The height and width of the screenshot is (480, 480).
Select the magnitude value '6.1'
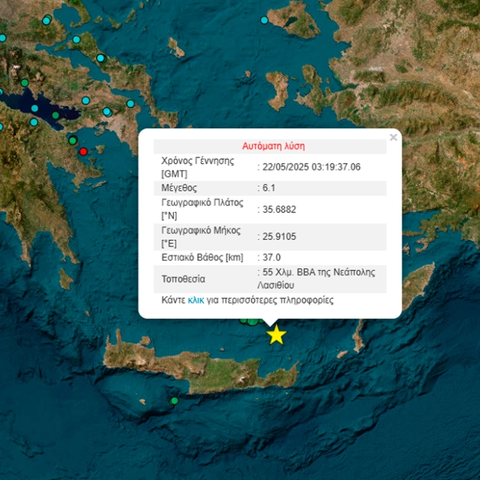[x=269, y=188]
